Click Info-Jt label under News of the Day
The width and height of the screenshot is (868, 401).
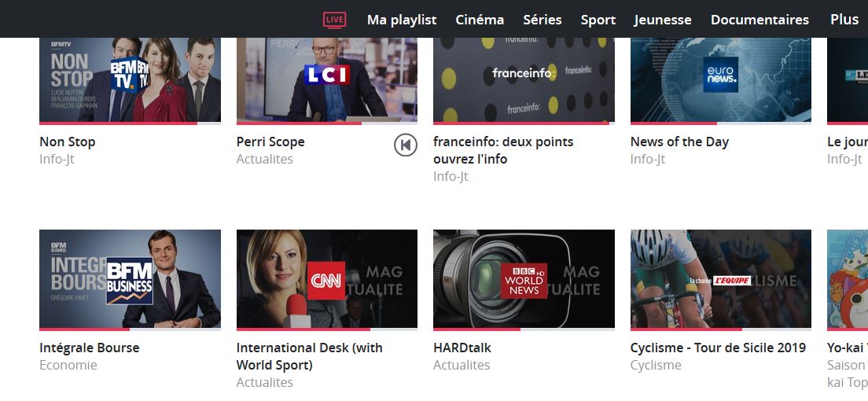tap(648, 160)
